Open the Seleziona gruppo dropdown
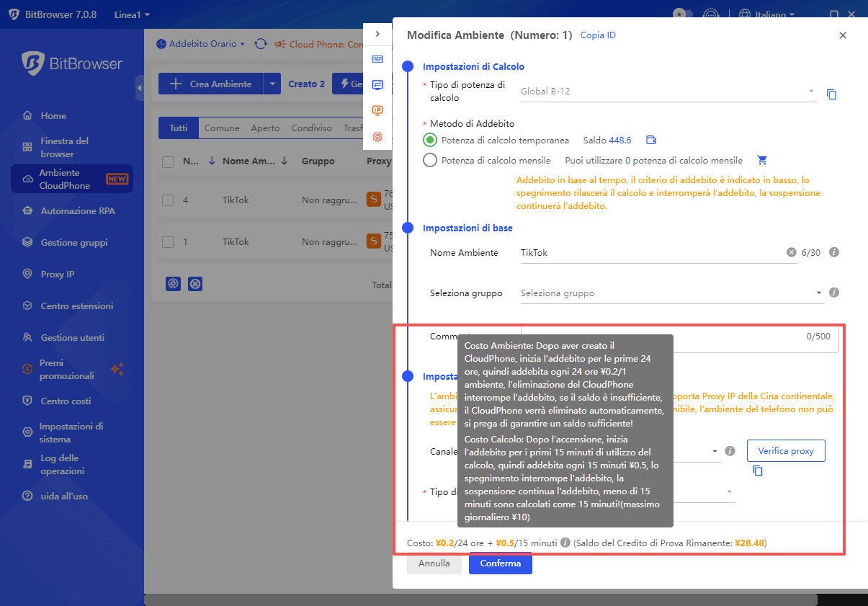868x606 pixels. [x=673, y=293]
